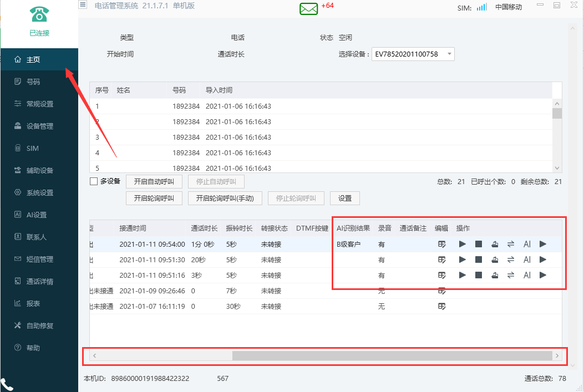Click edit icon for the 2021-01-07 16:11:19 call
This screenshot has width=584, height=392.
pyautogui.click(x=441, y=307)
